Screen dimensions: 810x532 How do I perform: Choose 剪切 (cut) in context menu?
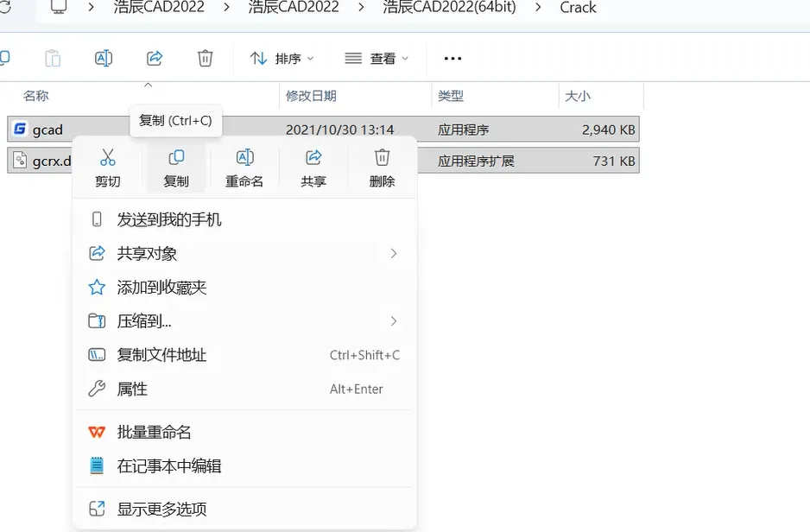[107, 168]
